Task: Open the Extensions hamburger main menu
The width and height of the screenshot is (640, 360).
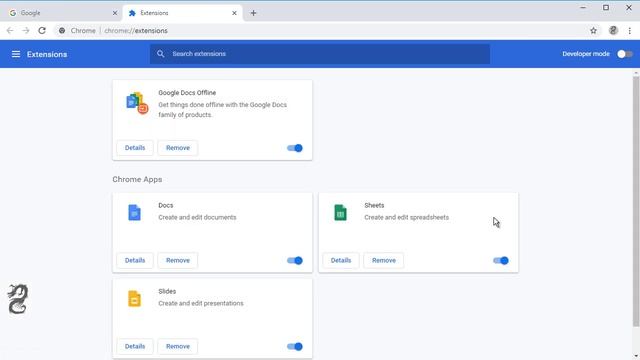Action: pyautogui.click(x=16, y=54)
